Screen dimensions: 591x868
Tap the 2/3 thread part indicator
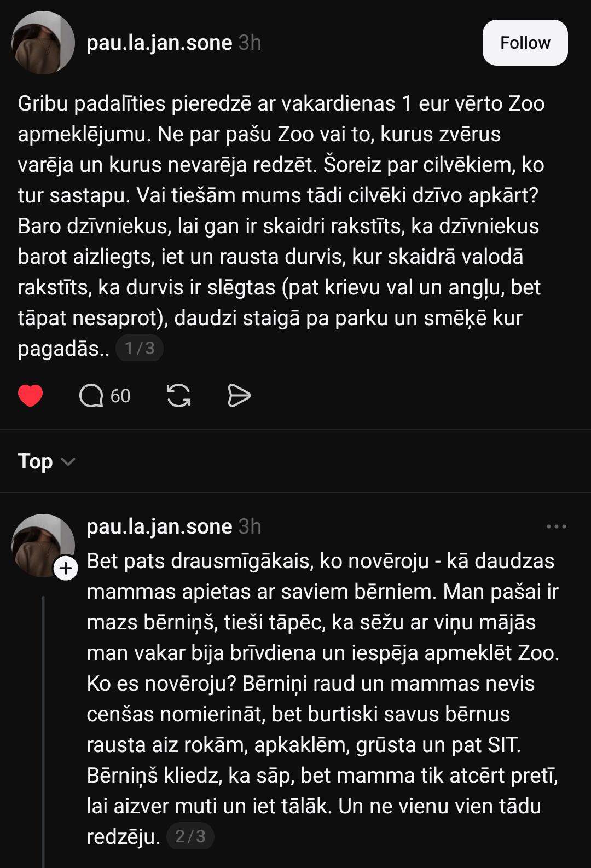pyautogui.click(x=190, y=836)
